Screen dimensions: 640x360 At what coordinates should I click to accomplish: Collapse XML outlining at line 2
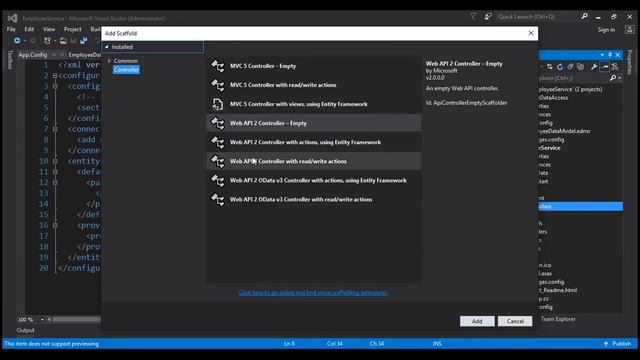[x=55, y=76]
